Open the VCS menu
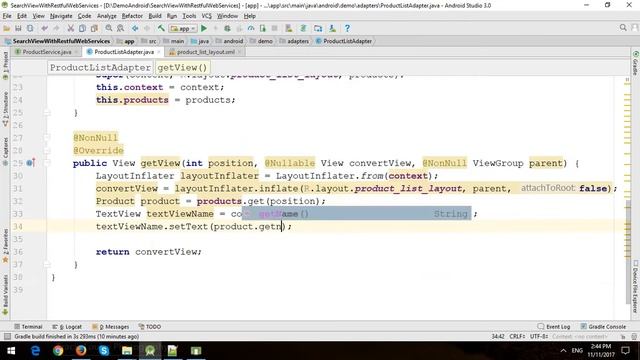Image resolution: width=640 pixels, height=360 pixels. coord(207,16)
